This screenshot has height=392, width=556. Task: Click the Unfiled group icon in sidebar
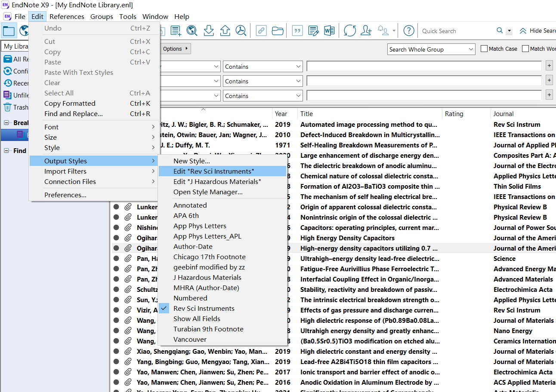pyautogui.click(x=7, y=95)
